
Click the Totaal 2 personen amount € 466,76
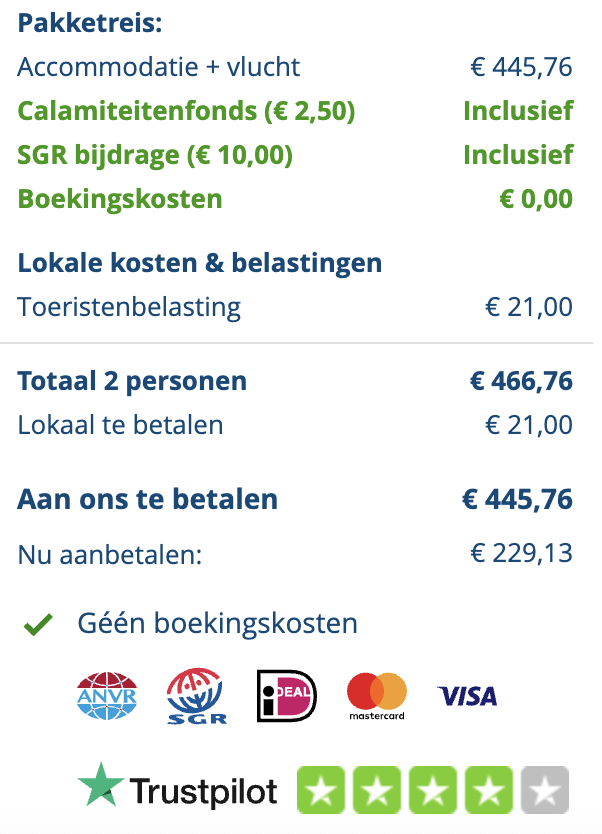coord(521,381)
